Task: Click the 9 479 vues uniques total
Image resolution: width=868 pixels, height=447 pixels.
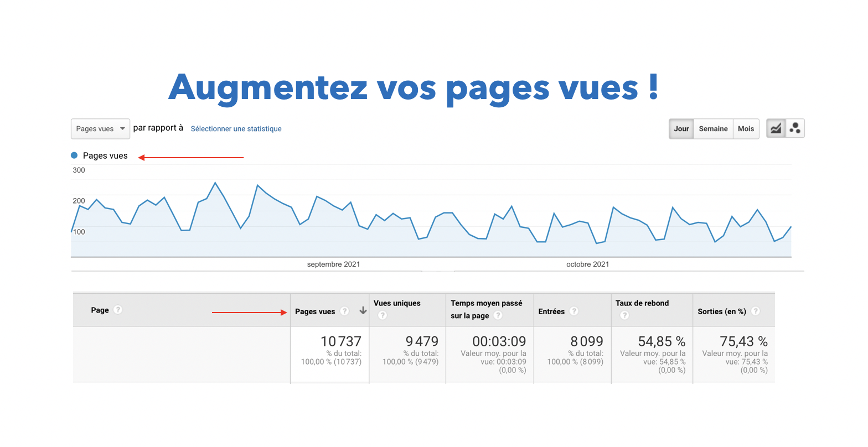Action: tap(422, 341)
